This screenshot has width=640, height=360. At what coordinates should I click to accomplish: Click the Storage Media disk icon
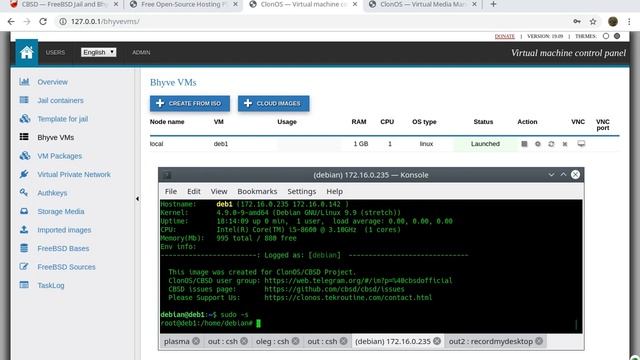coord(24,211)
